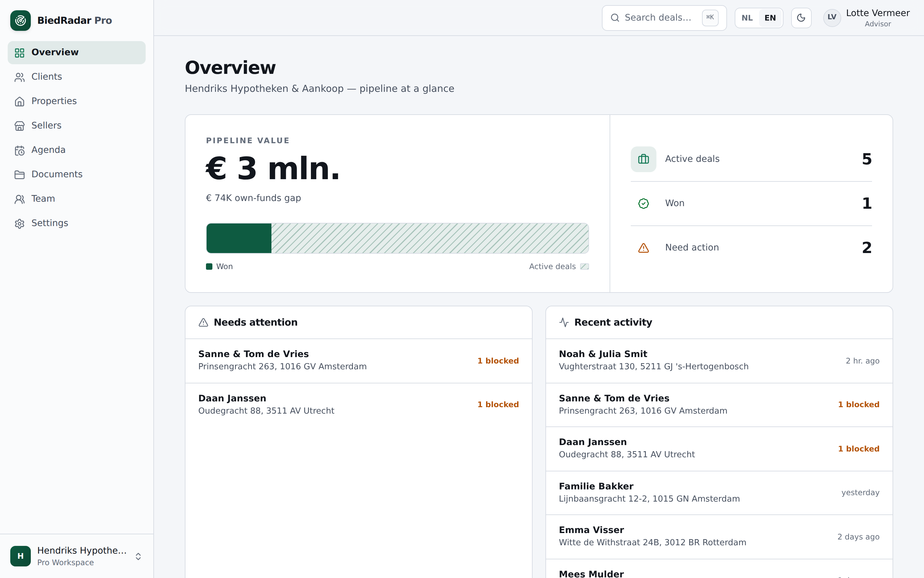
Task: Click the Witte de Withstraat 24B address
Action: [x=653, y=542]
